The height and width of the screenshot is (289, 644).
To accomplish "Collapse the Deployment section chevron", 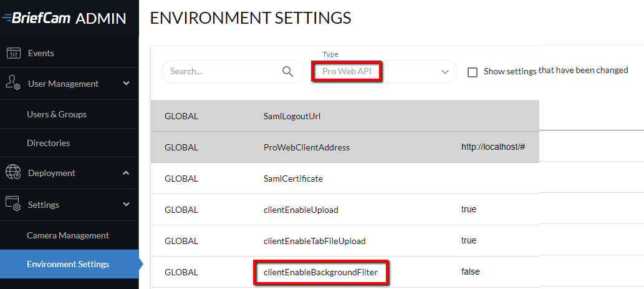I will coord(126,173).
